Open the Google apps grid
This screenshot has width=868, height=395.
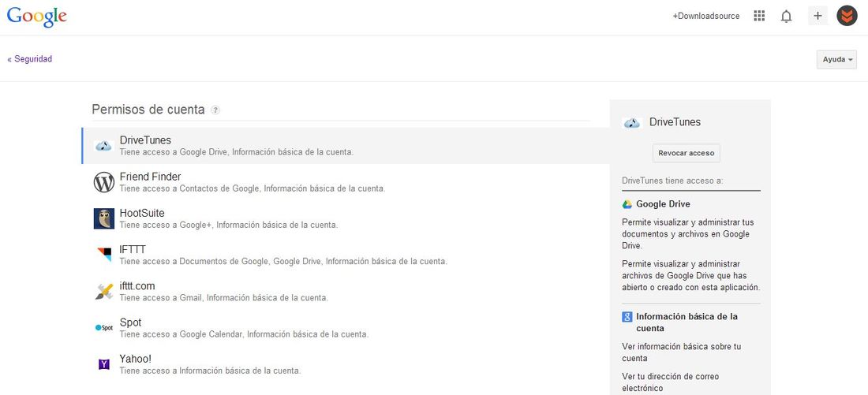(x=759, y=16)
